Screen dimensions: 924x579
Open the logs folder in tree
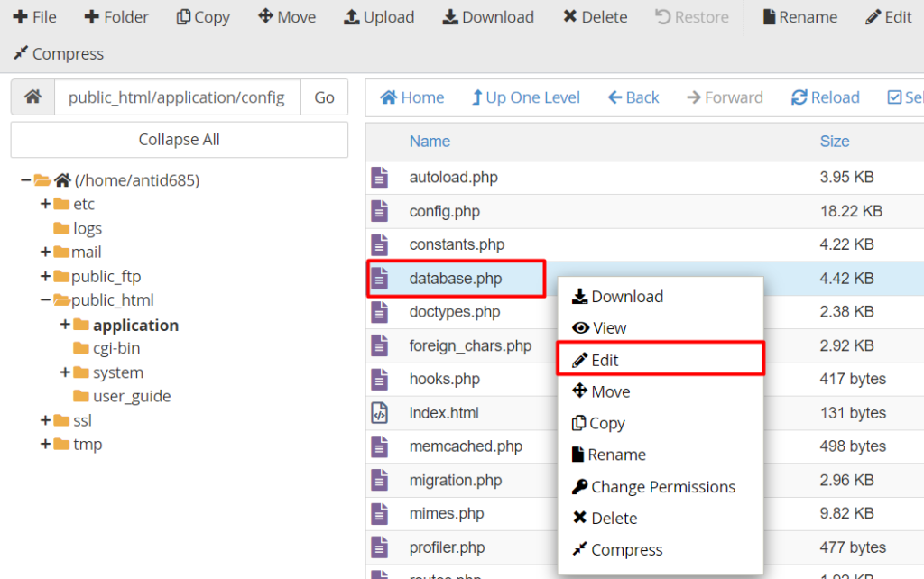pos(88,228)
